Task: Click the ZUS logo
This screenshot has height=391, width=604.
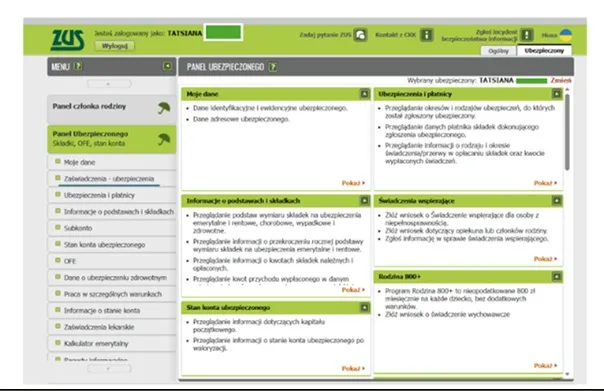Action: tap(67, 40)
